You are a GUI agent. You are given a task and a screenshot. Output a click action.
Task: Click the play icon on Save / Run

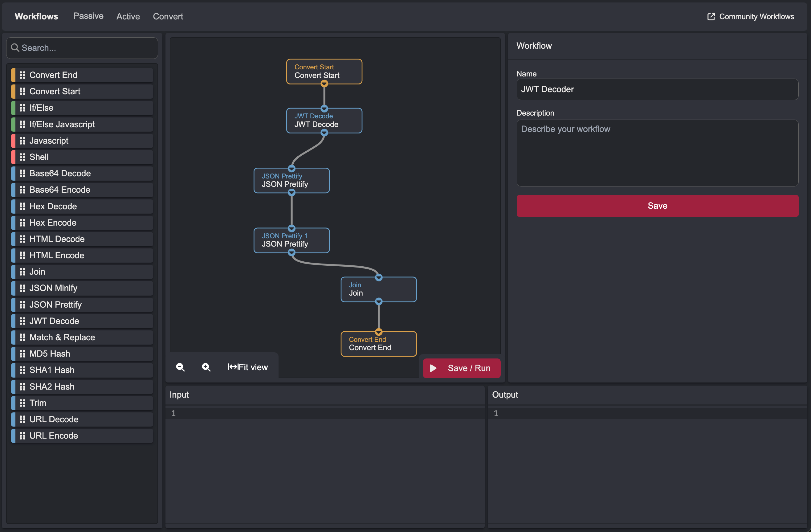coord(433,368)
